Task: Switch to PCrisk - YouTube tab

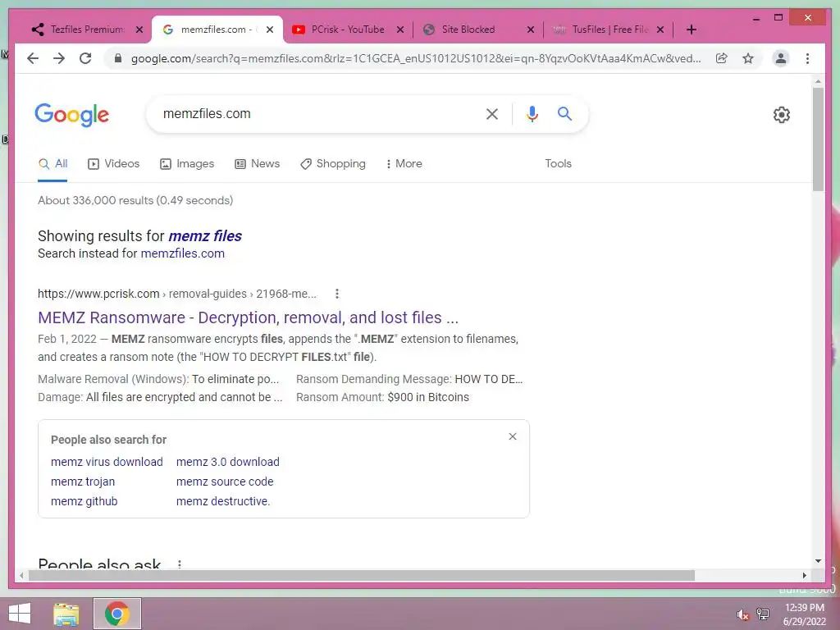Action: click(x=348, y=30)
